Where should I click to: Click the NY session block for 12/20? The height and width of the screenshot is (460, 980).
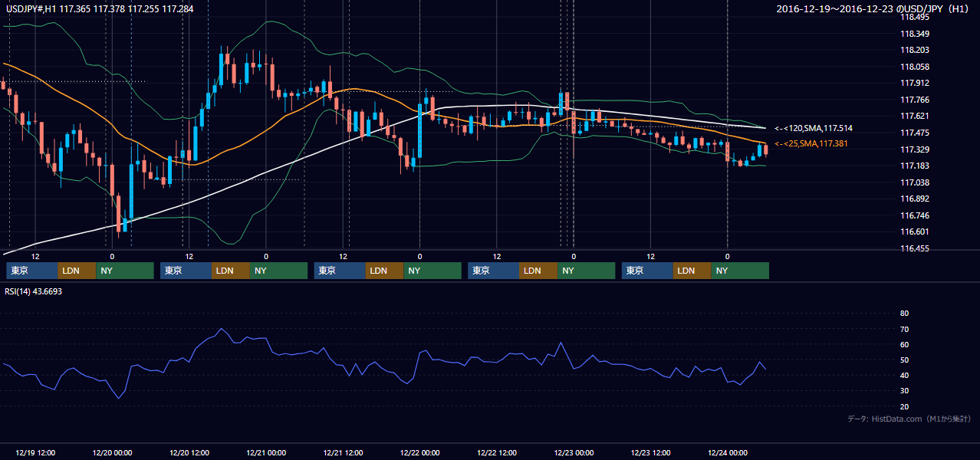point(279,271)
